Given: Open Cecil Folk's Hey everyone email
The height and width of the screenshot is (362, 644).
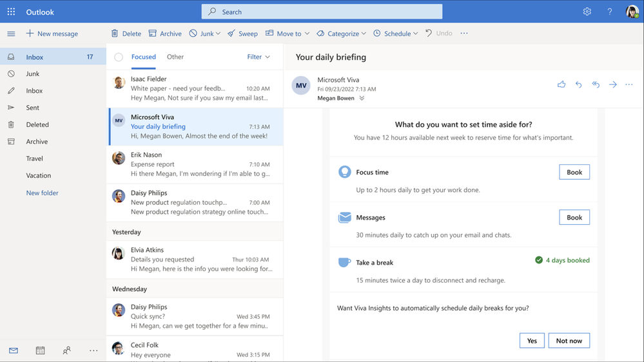Looking at the screenshot, I should (x=195, y=349).
